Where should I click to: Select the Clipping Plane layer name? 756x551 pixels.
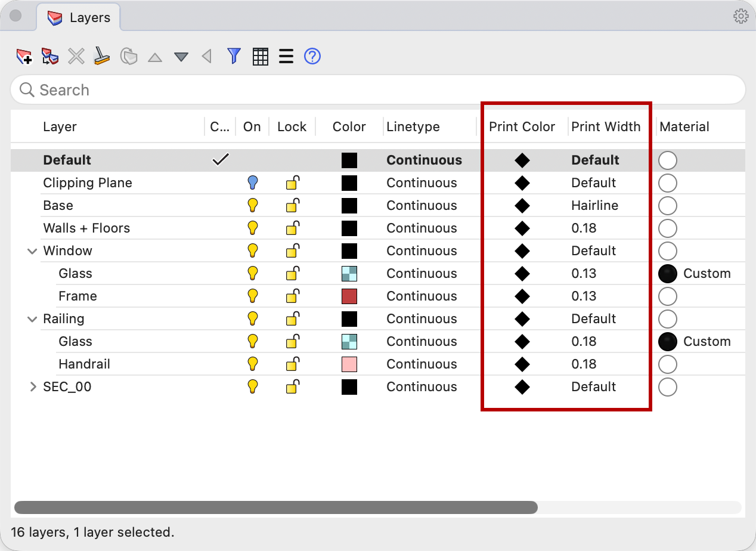click(88, 183)
